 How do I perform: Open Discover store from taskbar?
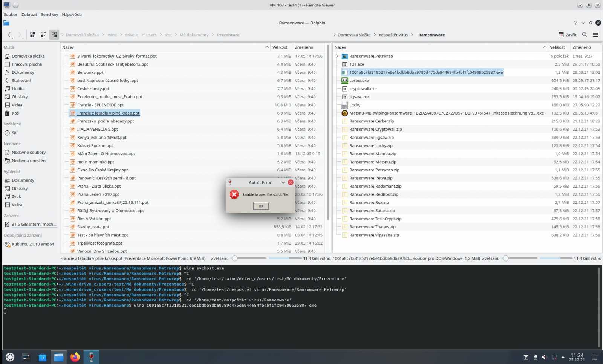pyautogui.click(x=42, y=357)
